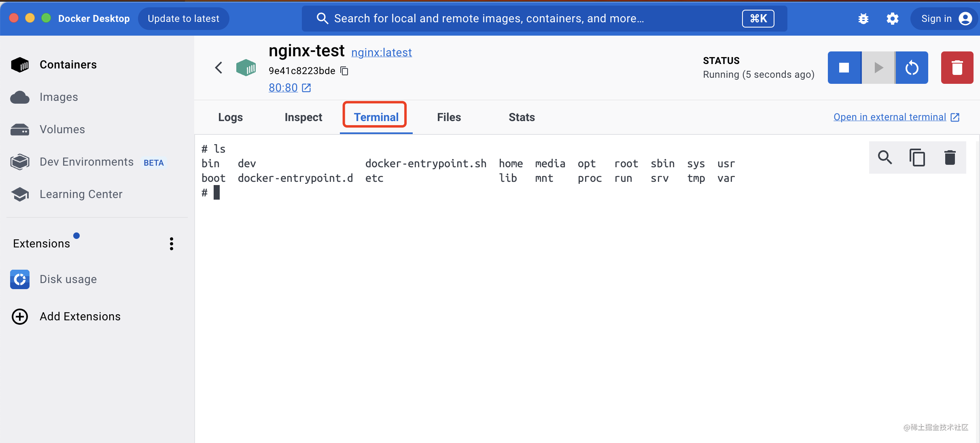
Task: Open the Containers section in sidebar
Action: [x=68, y=64]
